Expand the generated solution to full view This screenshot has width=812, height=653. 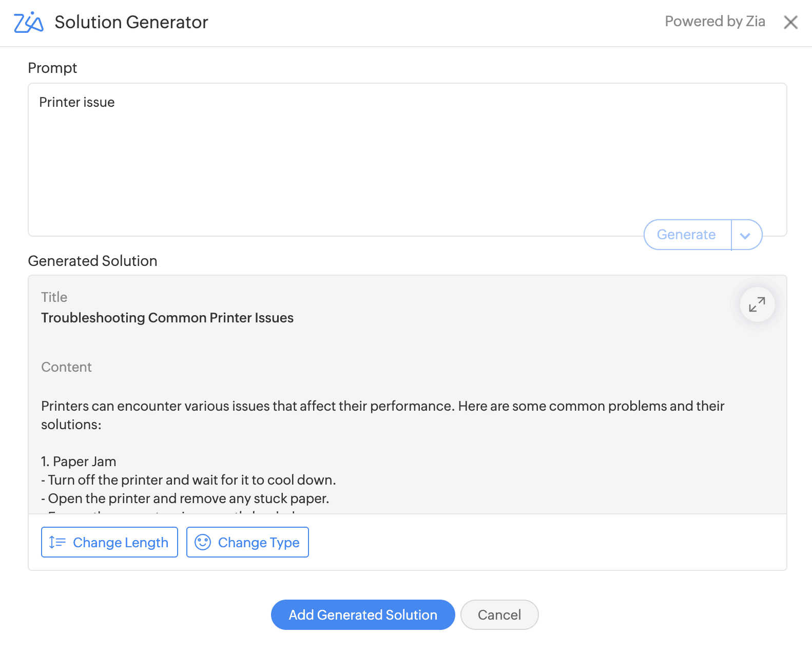tap(757, 304)
